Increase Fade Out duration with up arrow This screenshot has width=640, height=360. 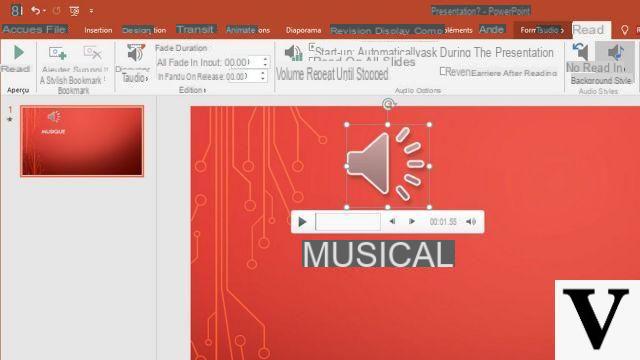pyautogui.click(x=263, y=73)
